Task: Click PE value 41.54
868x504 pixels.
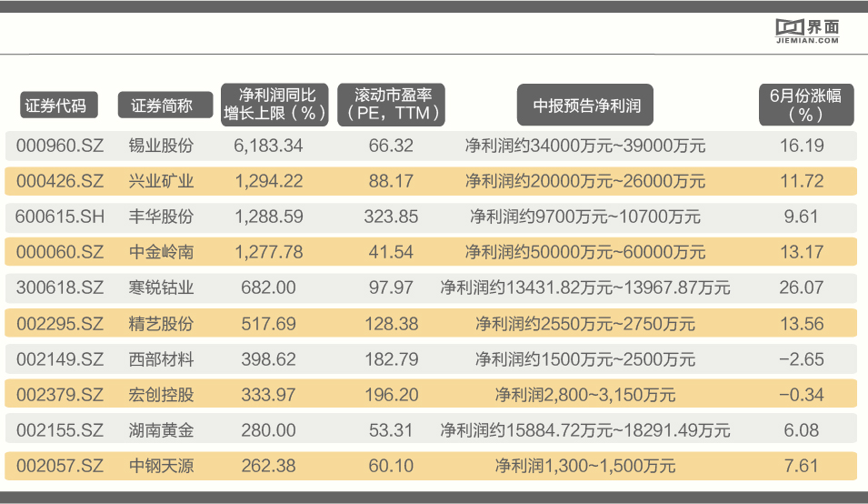Action: pos(391,252)
